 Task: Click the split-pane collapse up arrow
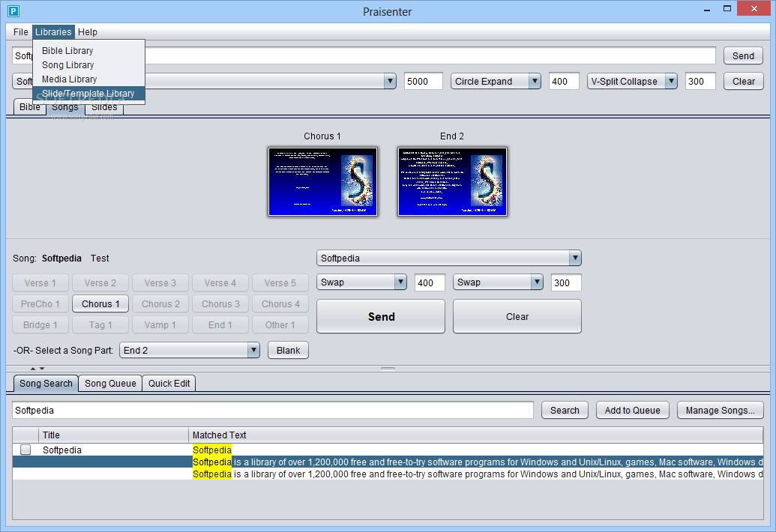33,369
